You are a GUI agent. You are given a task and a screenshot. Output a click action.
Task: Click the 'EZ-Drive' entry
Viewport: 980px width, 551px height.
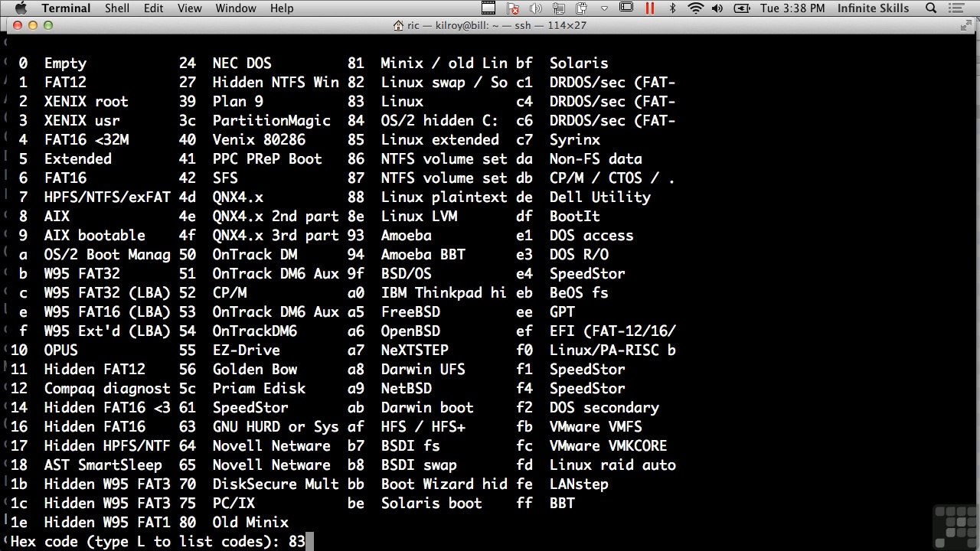[246, 350]
